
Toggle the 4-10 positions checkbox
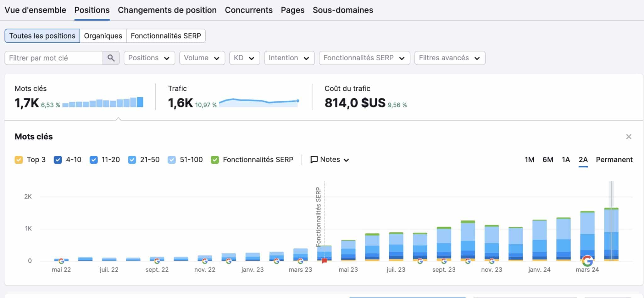(58, 160)
